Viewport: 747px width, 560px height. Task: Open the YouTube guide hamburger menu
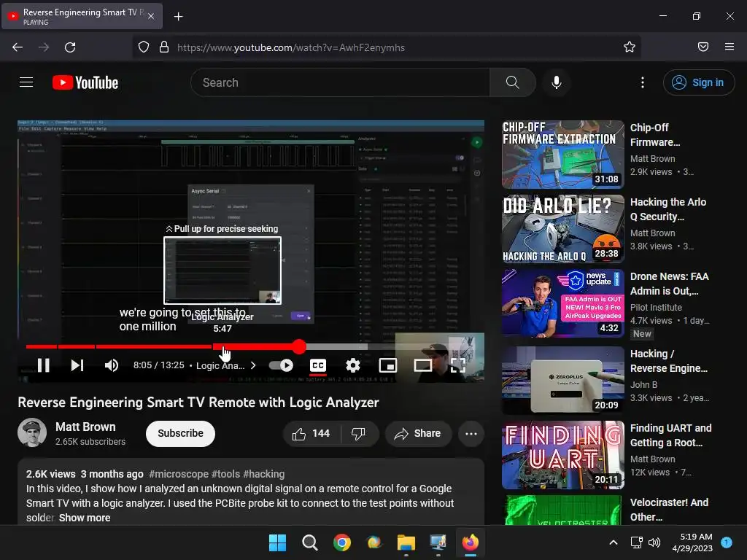pos(26,82)
